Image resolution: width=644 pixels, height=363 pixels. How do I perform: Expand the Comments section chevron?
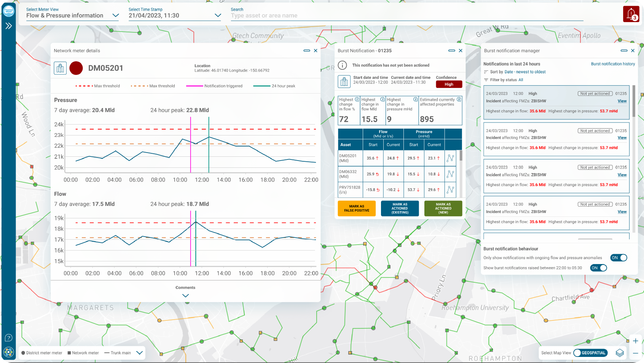coord(185,296)
